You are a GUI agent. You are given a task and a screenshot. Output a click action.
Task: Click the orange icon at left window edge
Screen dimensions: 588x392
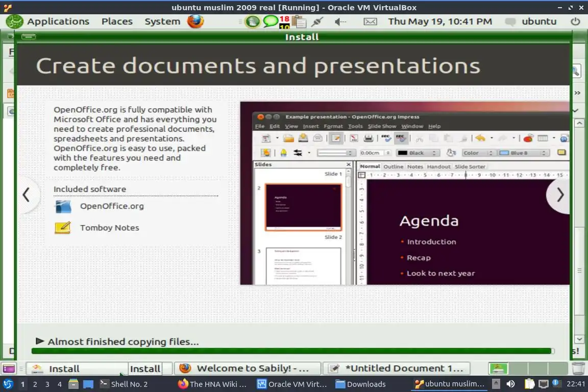point(11,93)
